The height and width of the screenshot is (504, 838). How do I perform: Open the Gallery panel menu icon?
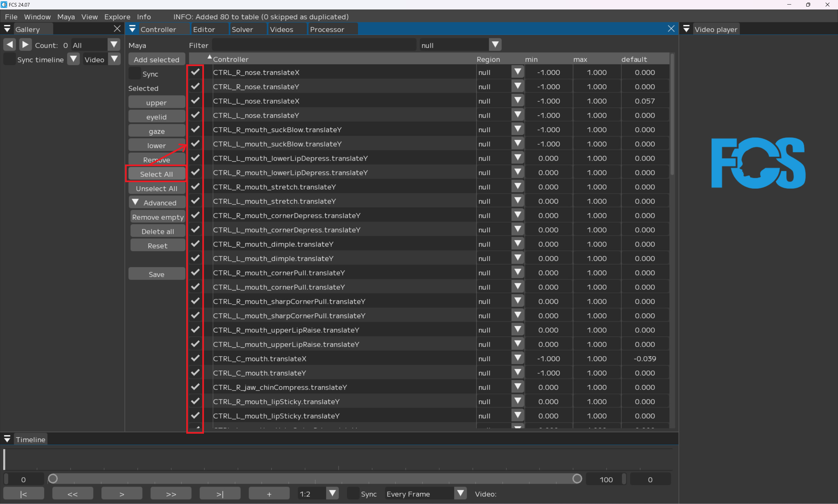7,29
